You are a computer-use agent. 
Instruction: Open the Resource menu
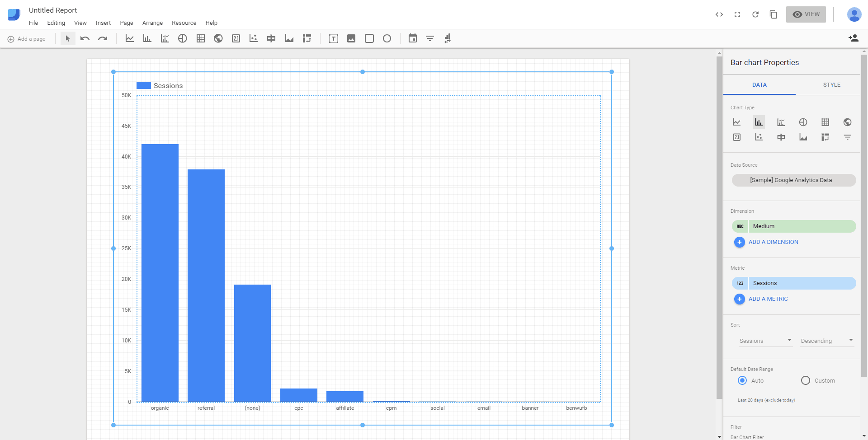[x=184, y=23]
